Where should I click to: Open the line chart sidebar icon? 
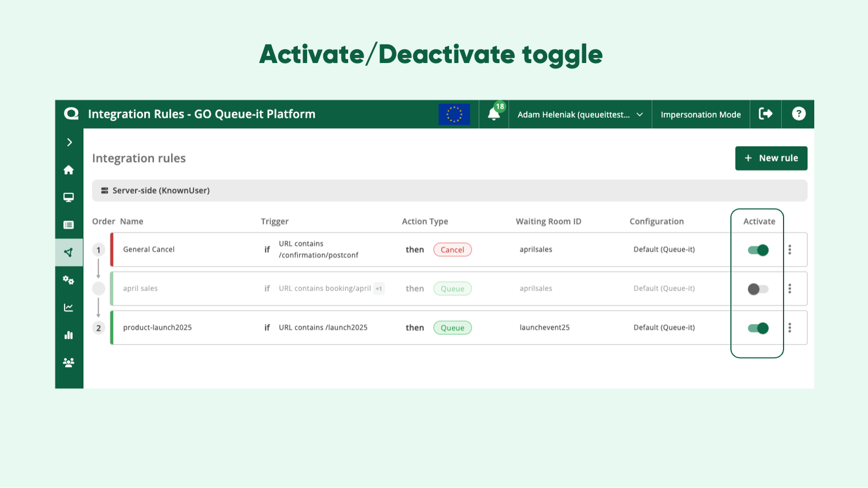coord(69,308)
